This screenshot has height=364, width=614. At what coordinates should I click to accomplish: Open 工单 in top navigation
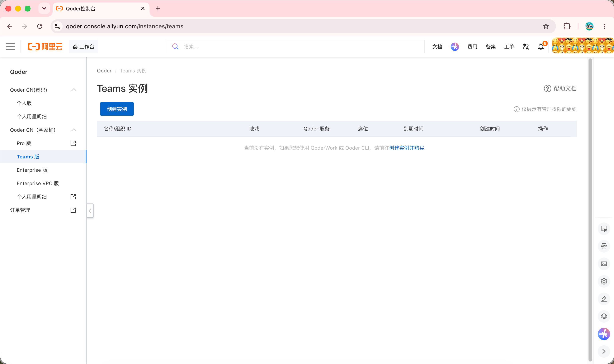tap(509, 47)
